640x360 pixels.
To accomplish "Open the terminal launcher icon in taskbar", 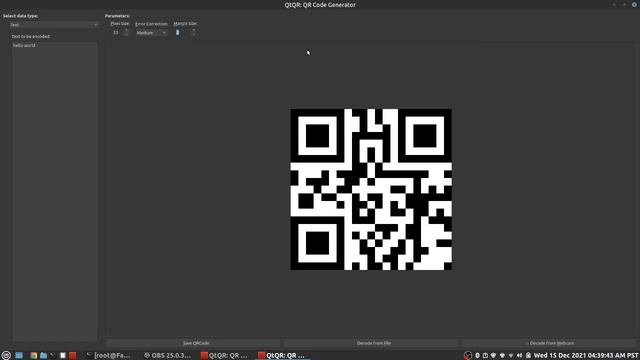I will tap(52, 356).
